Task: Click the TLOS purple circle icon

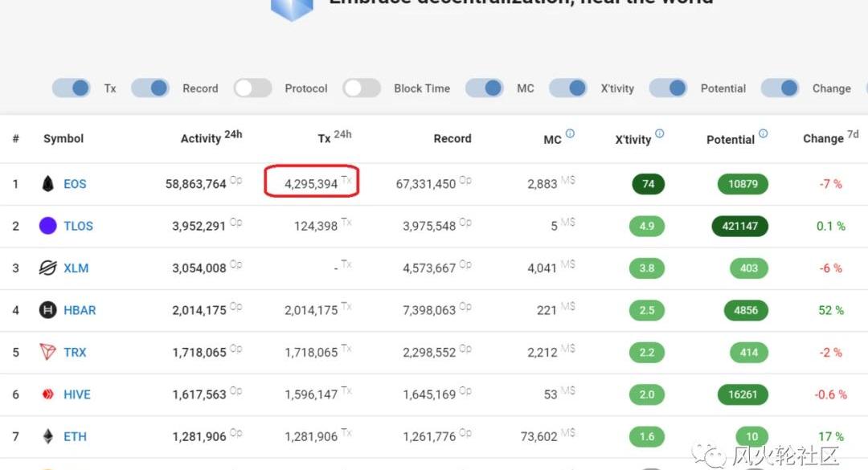Action: 48,226
